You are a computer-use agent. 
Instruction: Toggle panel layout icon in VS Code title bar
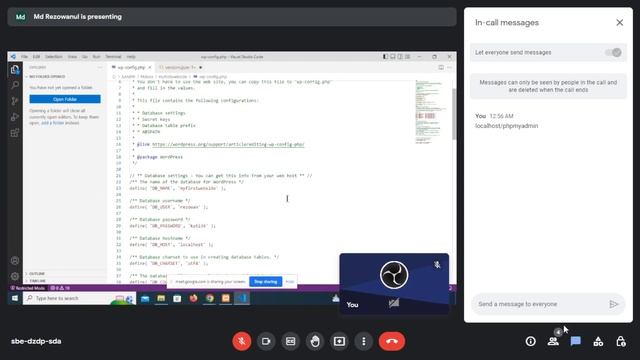click(393, 57)
